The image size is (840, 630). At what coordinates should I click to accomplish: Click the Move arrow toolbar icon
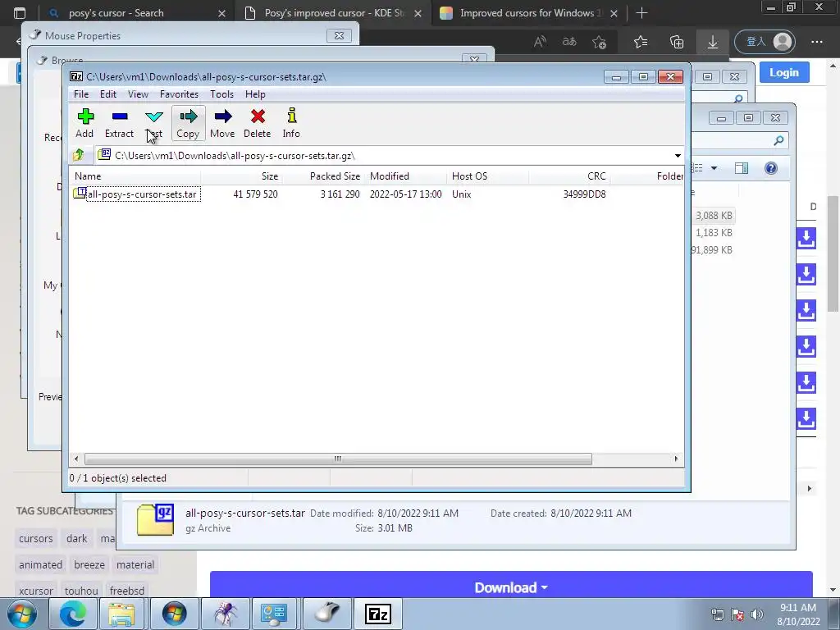[x=222, y=123]
